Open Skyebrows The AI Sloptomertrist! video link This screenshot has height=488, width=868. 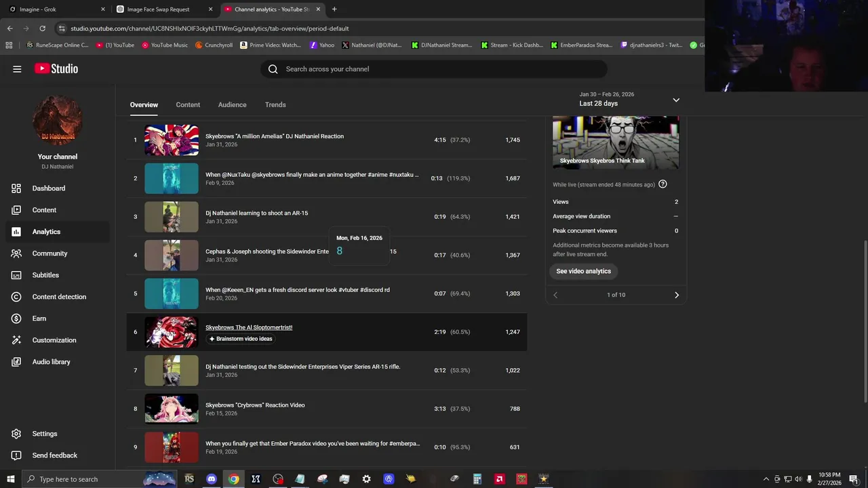coord(249,327)
